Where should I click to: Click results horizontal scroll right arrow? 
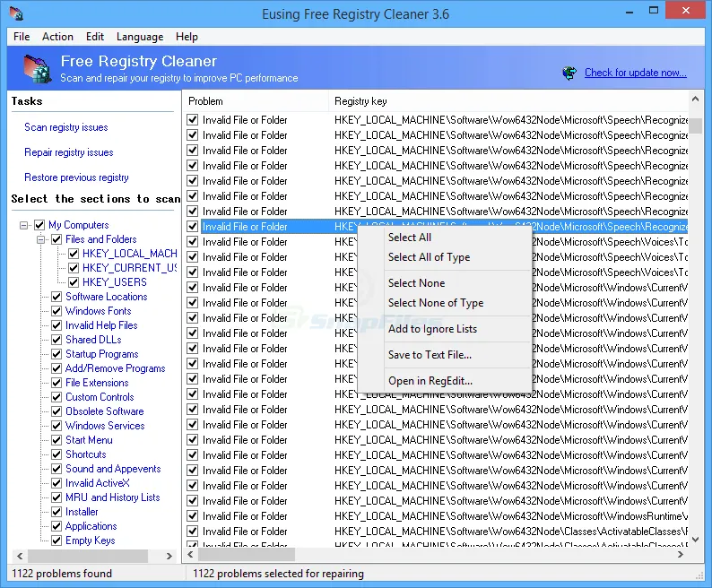pyautogui.click(x=681, y=555)
